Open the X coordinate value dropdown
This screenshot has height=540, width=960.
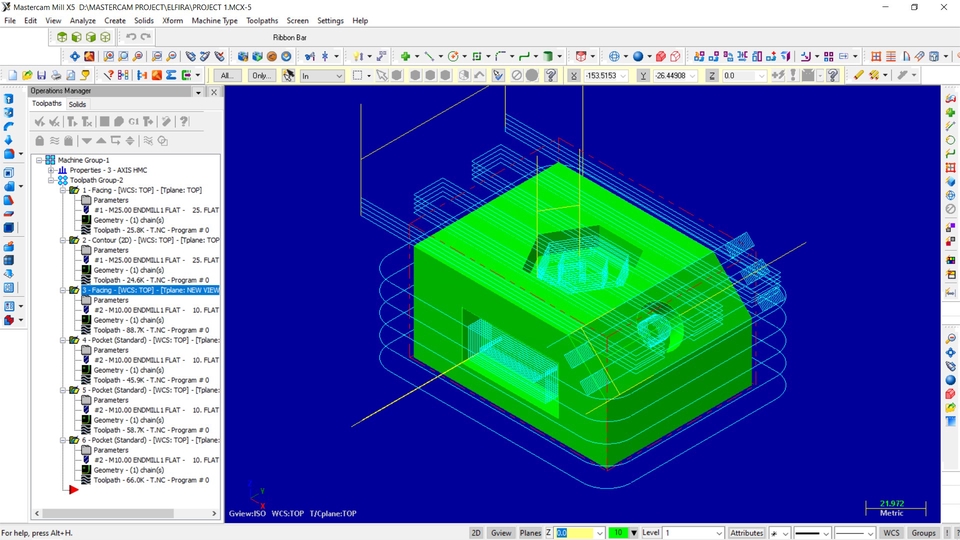tap(624, 76)
